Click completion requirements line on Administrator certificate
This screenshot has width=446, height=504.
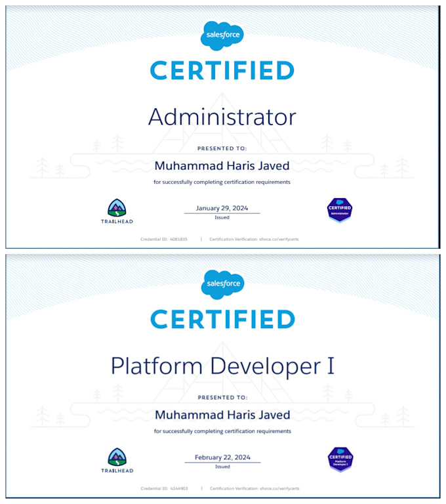coord(222,182)
